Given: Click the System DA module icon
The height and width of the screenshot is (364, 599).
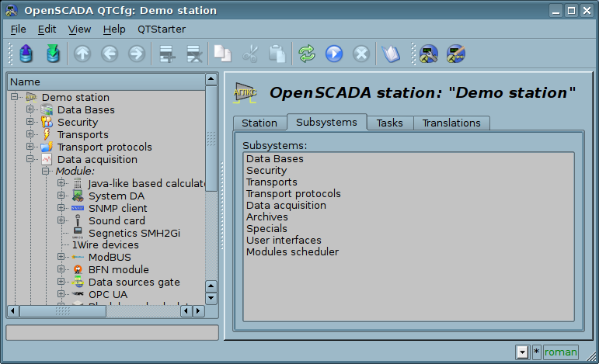Looking at the screenshot, I should click(78, 196).
